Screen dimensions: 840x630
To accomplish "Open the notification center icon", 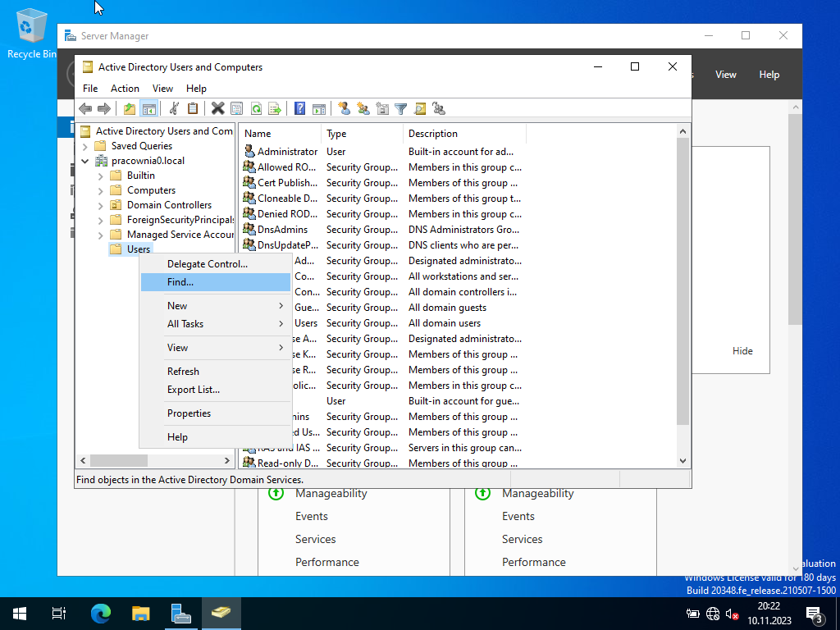I will pos(815,614).
